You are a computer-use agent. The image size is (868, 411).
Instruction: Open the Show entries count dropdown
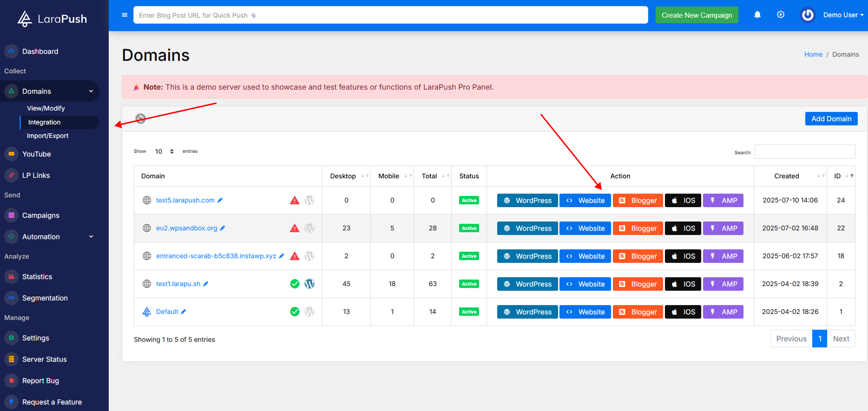pos(164,151)
